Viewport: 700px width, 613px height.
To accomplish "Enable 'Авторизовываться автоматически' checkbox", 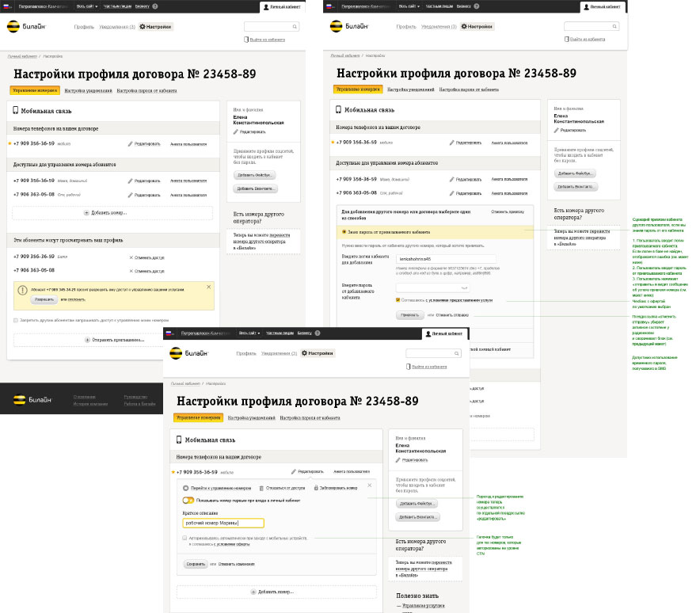I will (185, 537).
